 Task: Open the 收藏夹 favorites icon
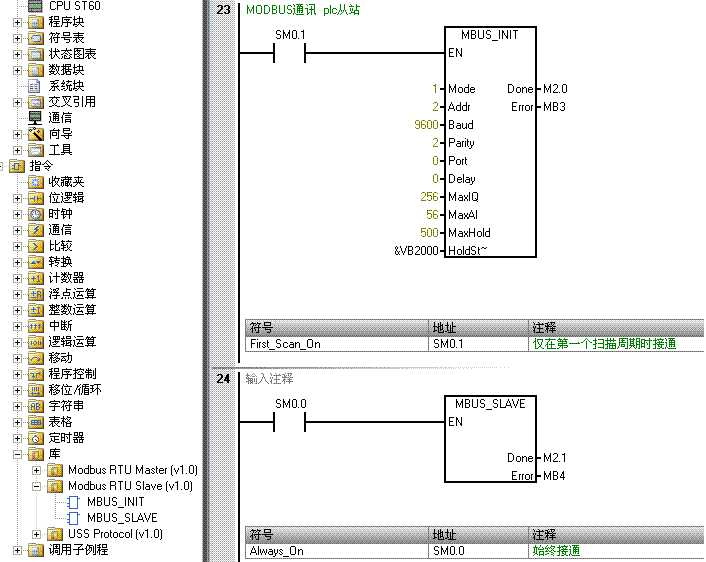[36, 182]
